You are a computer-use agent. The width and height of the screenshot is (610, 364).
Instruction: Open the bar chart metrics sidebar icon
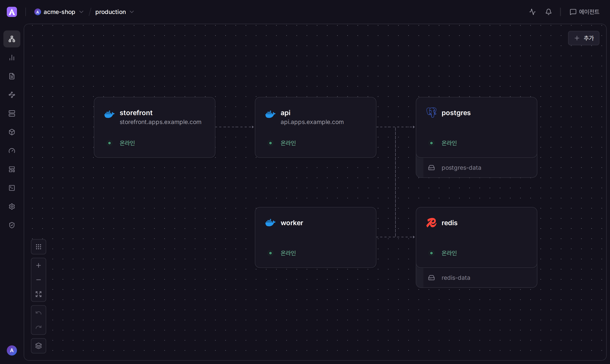coord(12,58)
